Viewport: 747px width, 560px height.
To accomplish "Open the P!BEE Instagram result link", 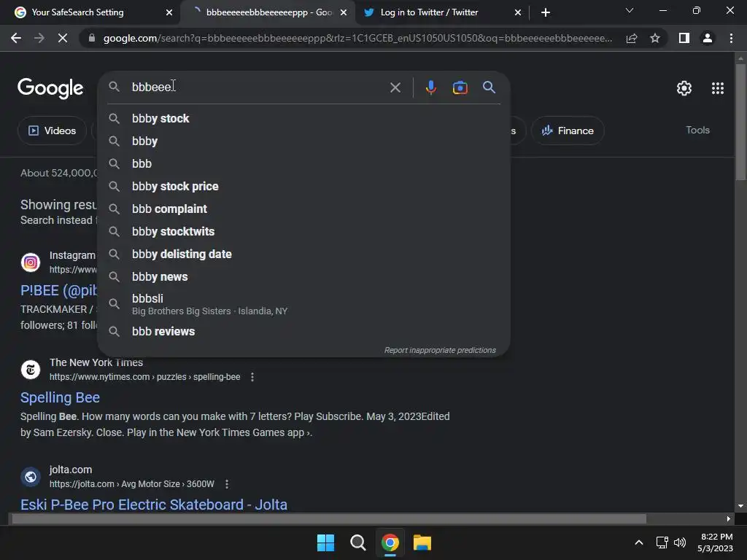I will [58, 290].
